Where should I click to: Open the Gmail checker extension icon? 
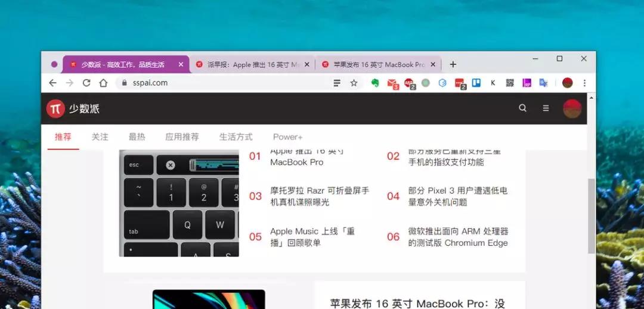point(392,83)
